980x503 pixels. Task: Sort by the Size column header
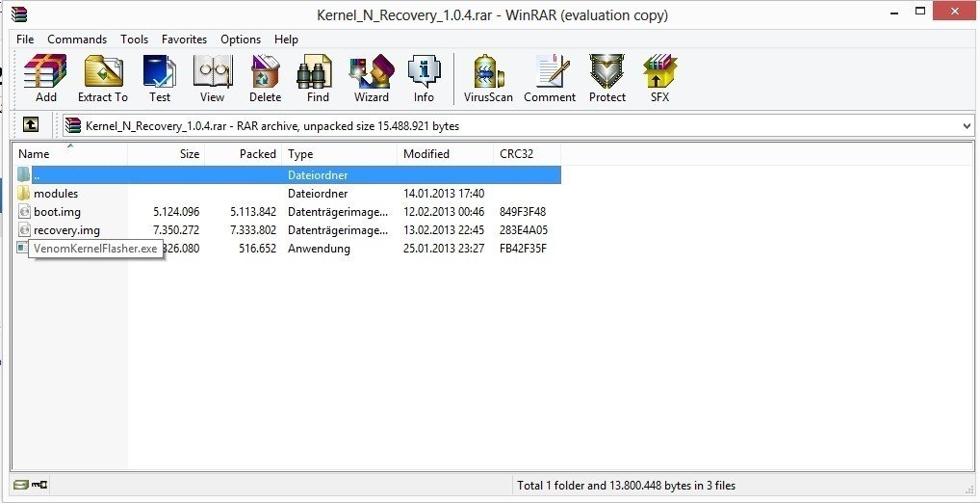(x=167, y=154)
